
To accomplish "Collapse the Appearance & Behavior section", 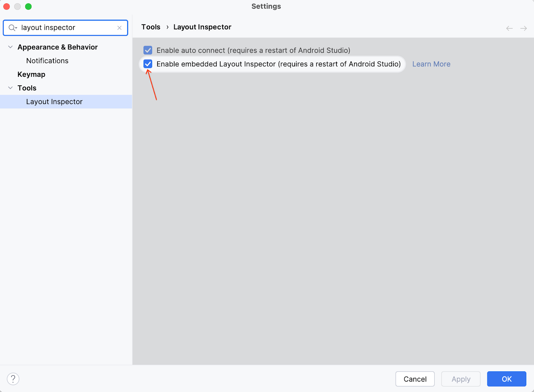I will [10, 47].
